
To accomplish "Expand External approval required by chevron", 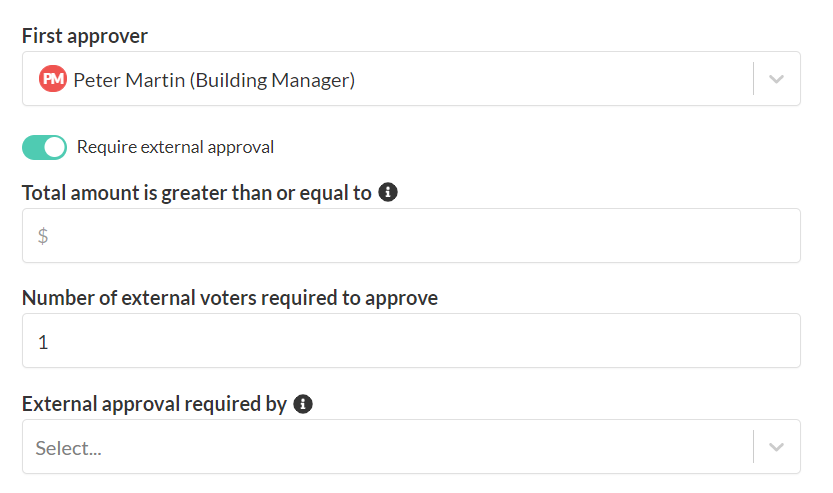I will (x=777, y=447).
